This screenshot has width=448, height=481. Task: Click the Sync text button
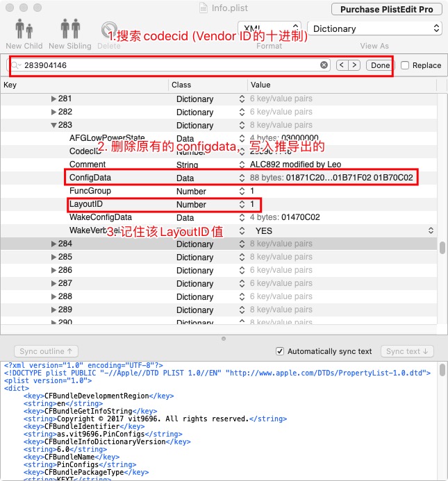pyautogui.click(x=407, y=351)
